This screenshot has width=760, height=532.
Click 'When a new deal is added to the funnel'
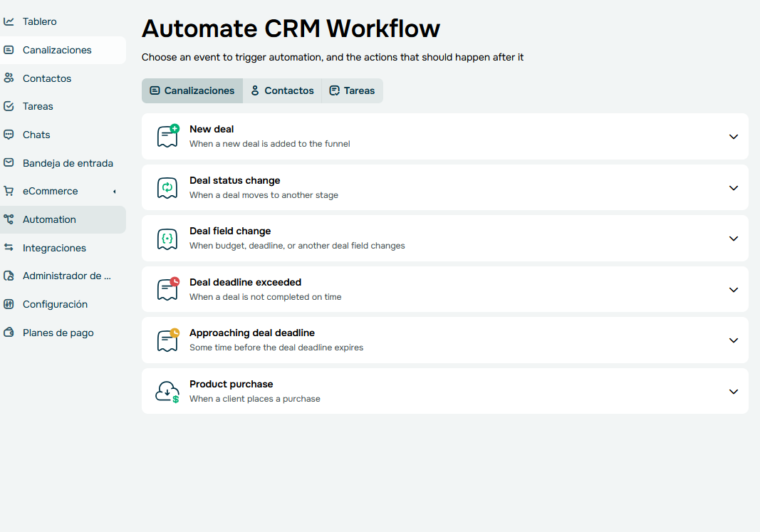(x=269, y=143)
